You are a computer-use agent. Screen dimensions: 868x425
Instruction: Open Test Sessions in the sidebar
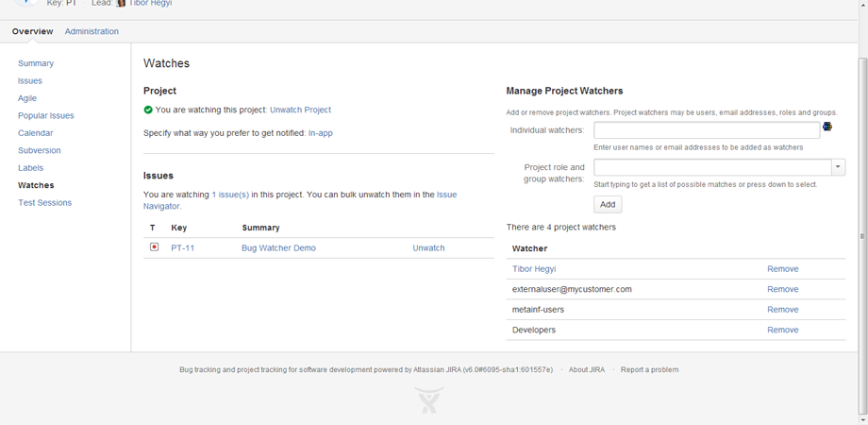point(45,203)
